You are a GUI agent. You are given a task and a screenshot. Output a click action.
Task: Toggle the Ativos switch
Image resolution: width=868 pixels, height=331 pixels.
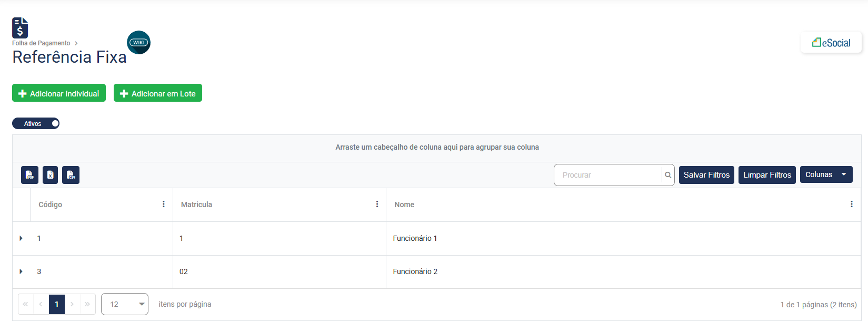tap(36, 123)
